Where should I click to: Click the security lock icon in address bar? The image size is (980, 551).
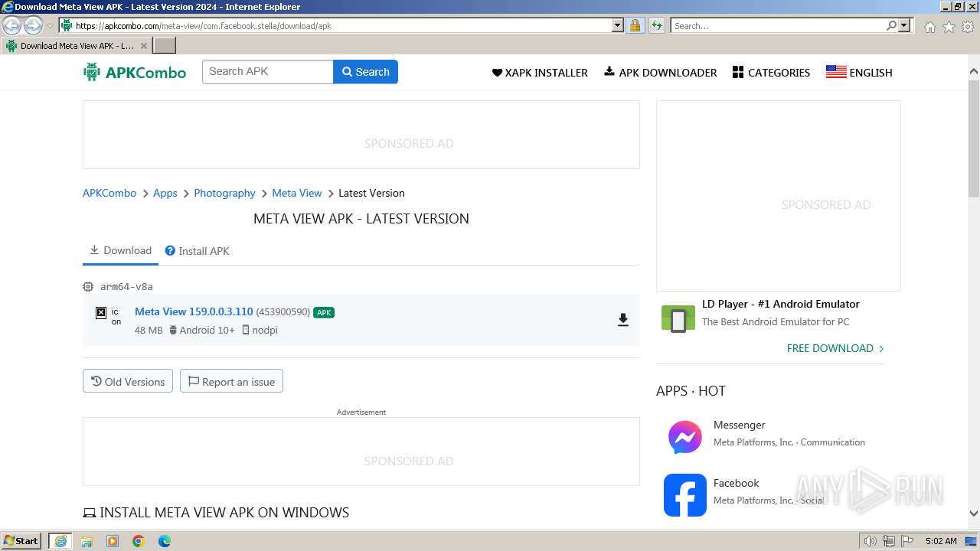(635, 25)
